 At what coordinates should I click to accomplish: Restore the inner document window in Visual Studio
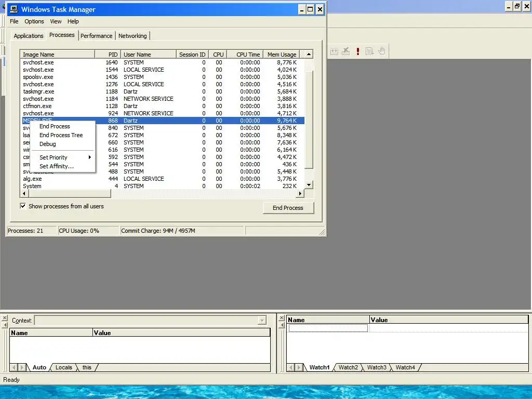pos(517,6)
